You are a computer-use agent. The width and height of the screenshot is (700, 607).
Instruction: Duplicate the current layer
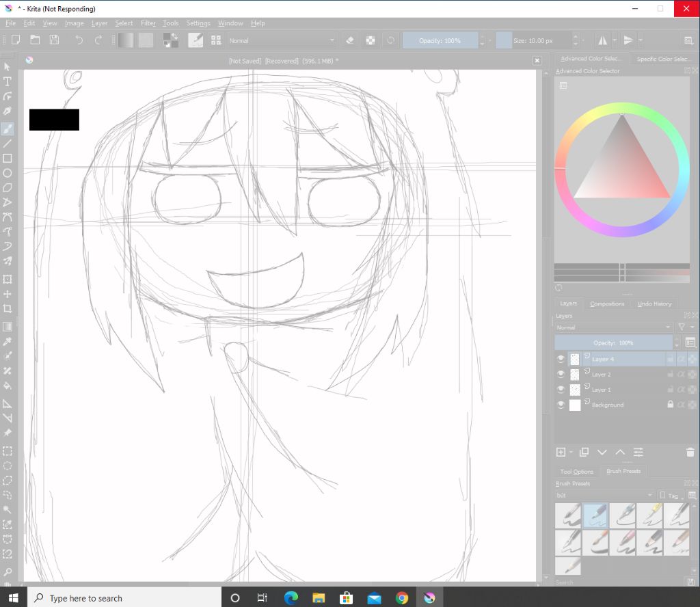tap(584, 452)
